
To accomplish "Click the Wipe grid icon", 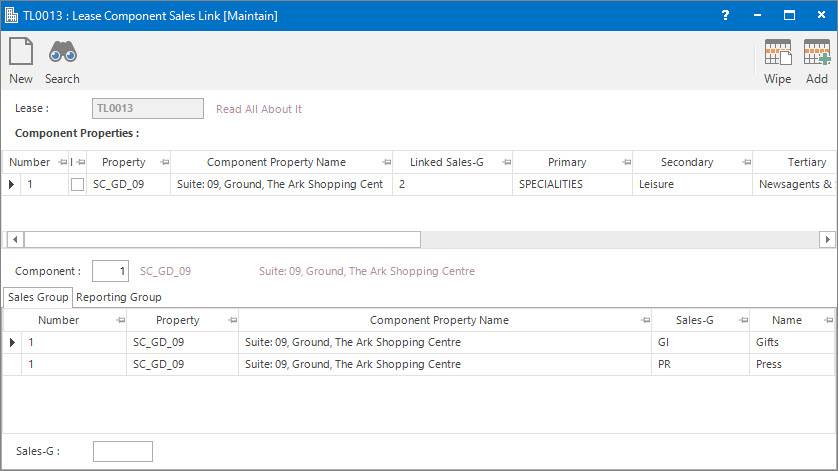I will coord(778,52).
